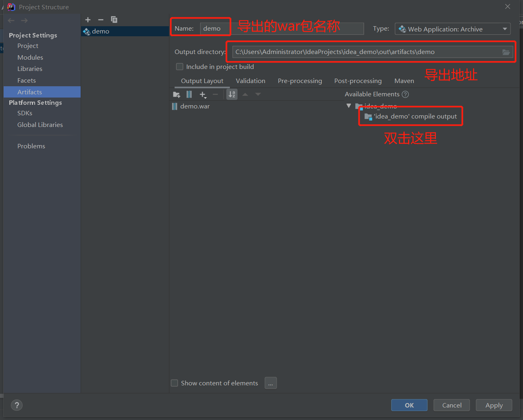Screen dimensions: 523x420
Task: Click the add artifact plus icon
Action: [88, 19]
